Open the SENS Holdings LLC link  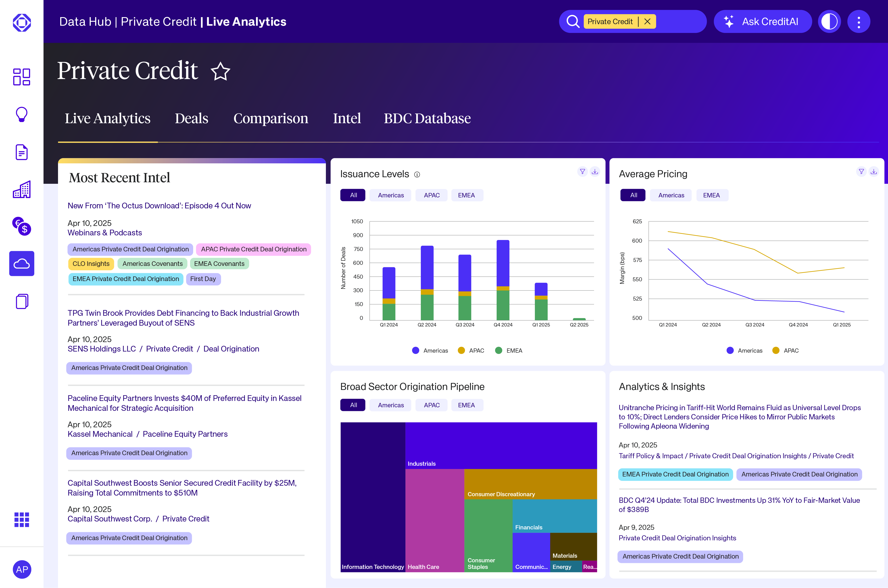pos(101,349)
